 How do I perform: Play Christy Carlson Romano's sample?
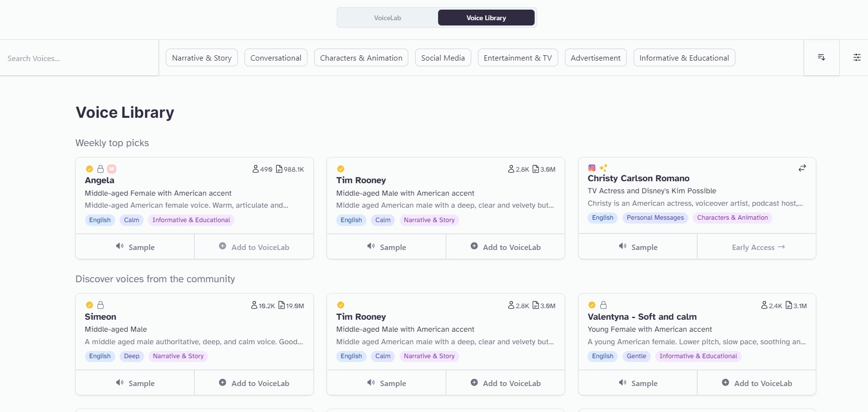(x=638, y=247)
